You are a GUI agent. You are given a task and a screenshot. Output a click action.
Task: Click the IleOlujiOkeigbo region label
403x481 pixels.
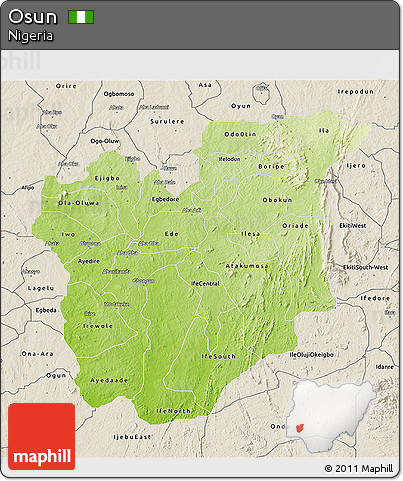(x=311, y=355)
